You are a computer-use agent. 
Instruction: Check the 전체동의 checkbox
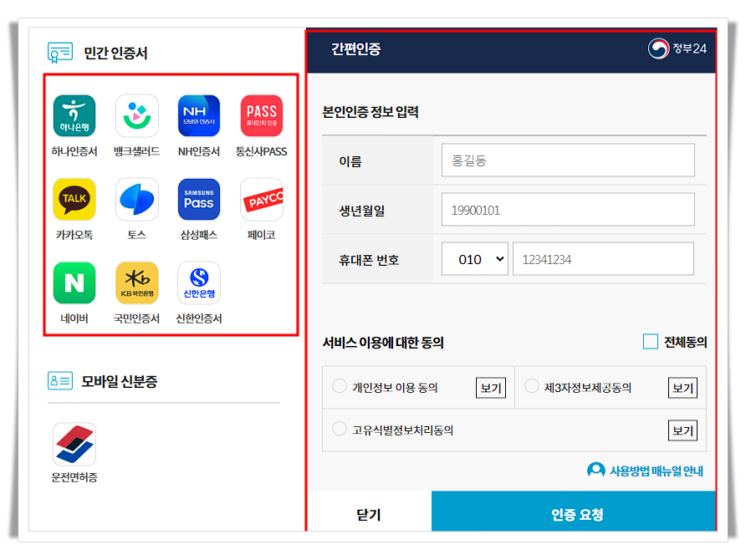[x=651, y=341]
